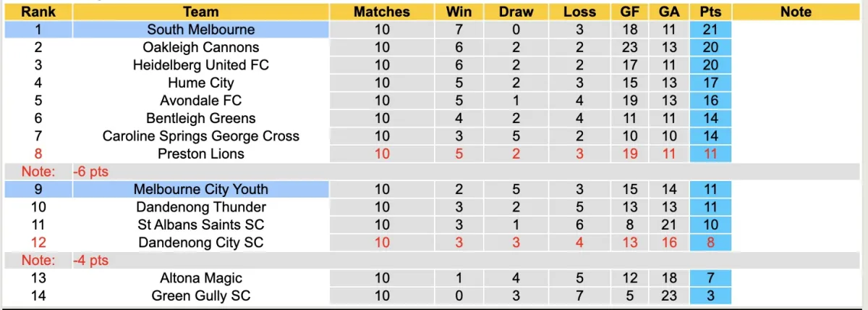Click the Note column header
Viewport: 868px width, 310px height.
point(796,12)
